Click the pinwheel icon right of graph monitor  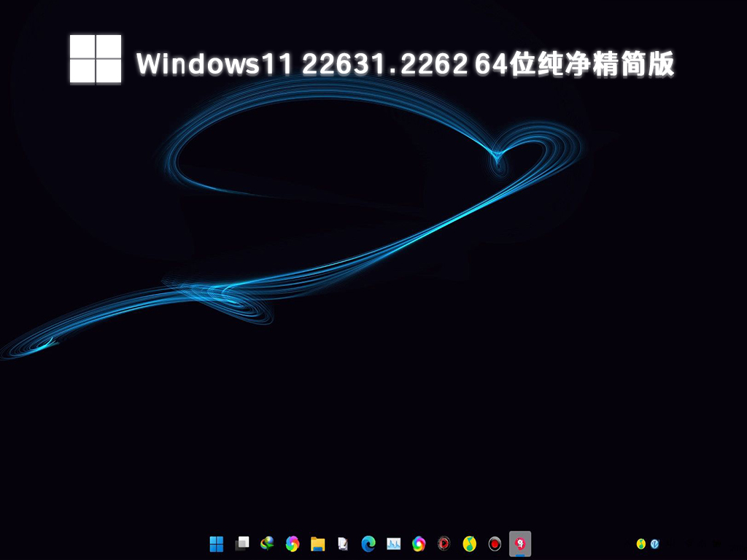[419, 543]
